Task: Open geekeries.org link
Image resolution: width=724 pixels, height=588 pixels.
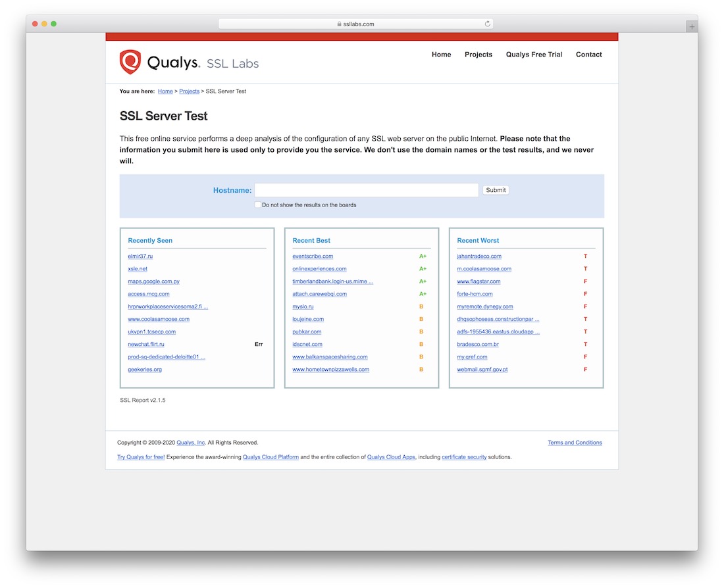Action: 145,369
